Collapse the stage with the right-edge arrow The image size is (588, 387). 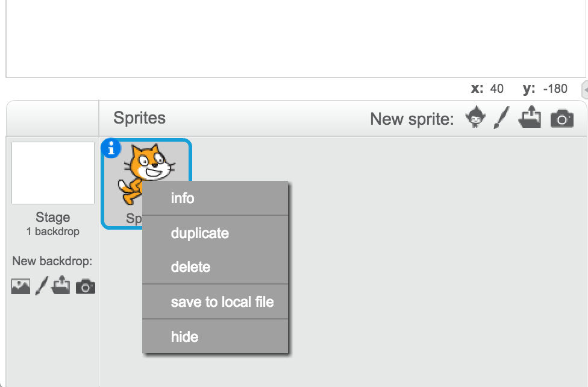[584, 90]
